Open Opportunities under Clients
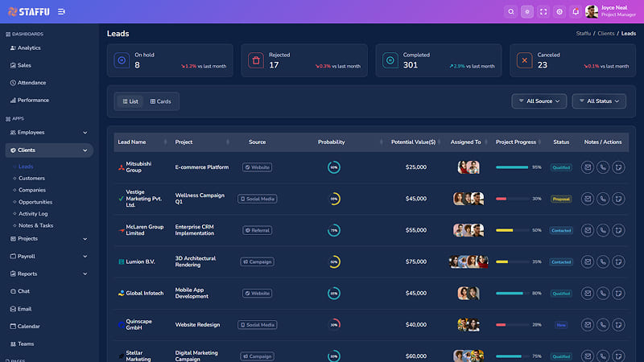644x362 pixels. point(35,202)
